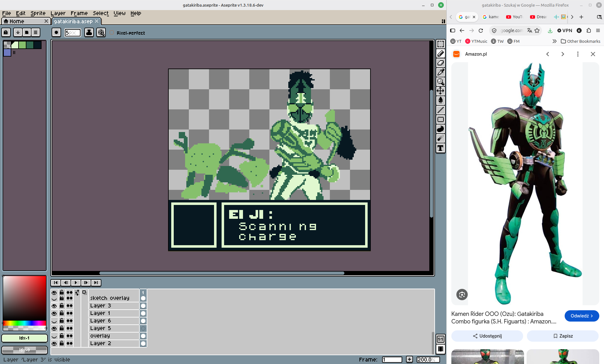Select the Eyedropper tool
Screen dimensions: 604x364
pyautogui.click(x=441, y=72)
